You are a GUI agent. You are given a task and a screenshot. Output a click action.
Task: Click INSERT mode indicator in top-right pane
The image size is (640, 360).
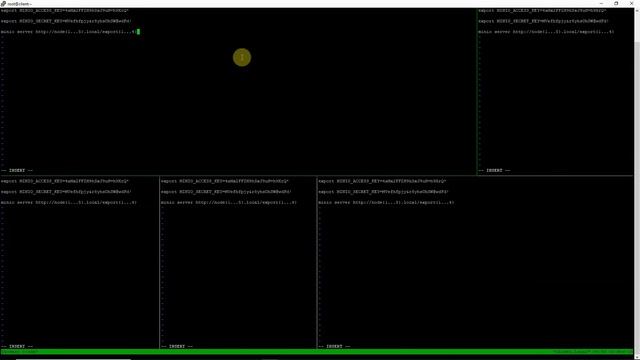pyautogui.click(x=494, y=170)
